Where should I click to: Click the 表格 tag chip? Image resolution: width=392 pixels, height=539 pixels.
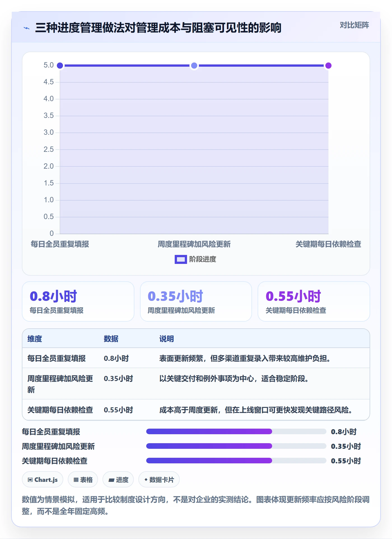click(83, 480)
